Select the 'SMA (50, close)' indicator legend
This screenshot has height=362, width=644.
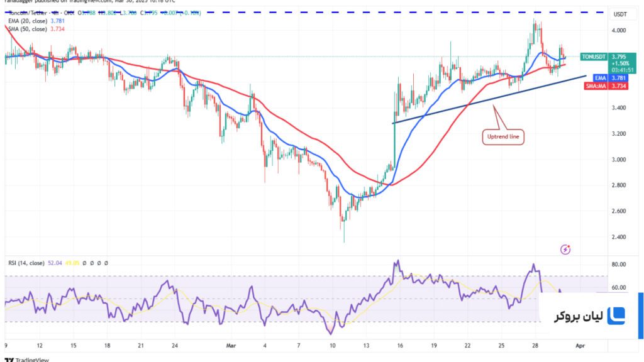[x=28, y=29]
